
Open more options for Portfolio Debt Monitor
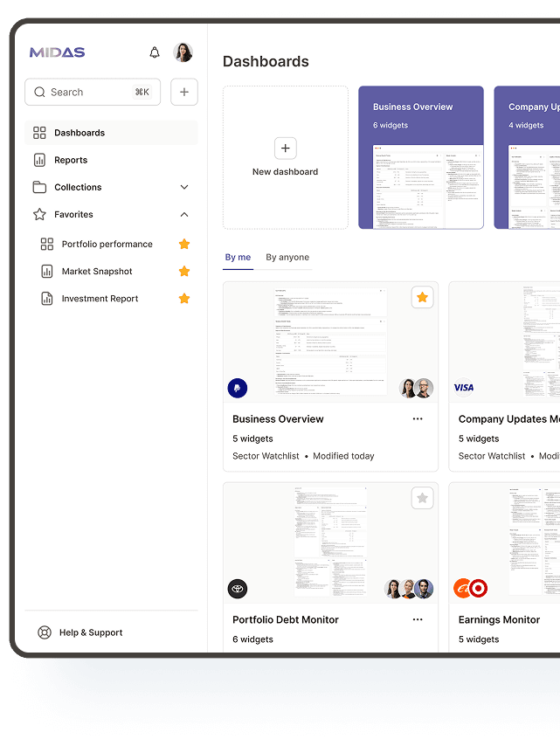click(418, 619)
